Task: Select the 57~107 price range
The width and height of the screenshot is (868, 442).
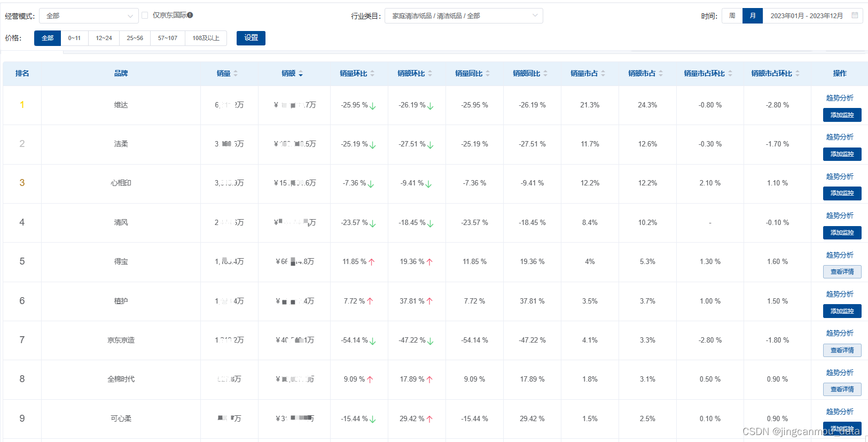Action: tap(168, 38)
